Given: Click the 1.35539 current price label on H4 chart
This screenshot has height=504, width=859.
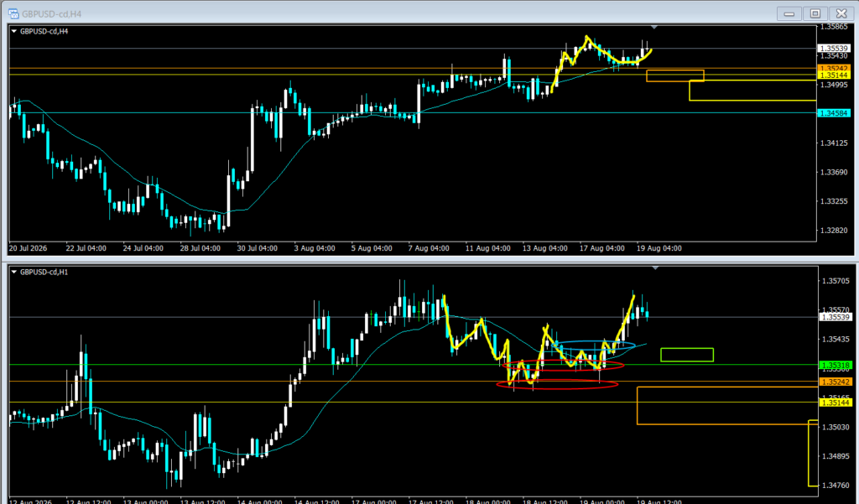Looking at the screenshot, I should [834, 48].
